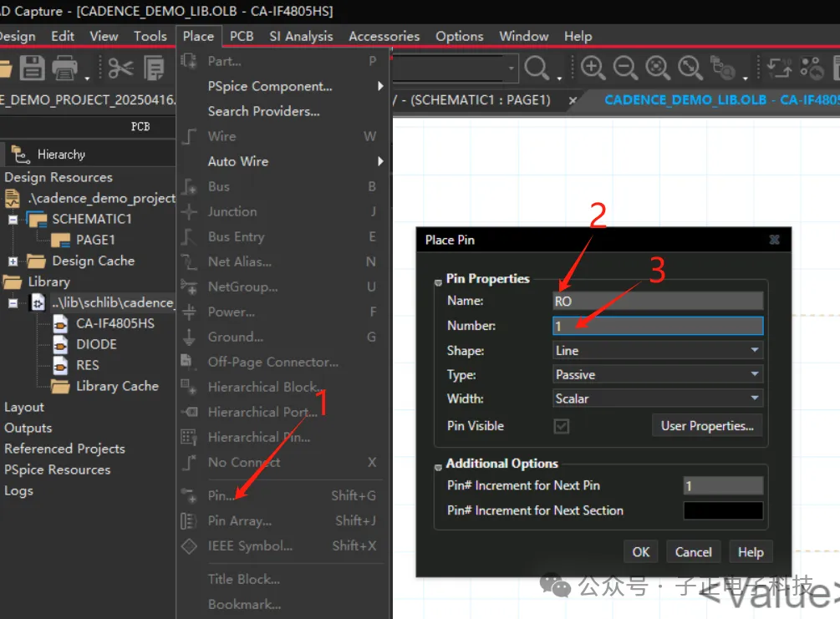Select PSpice Resources in project panel
Viewport: 840px width, 619px height.
pos(58,469)
